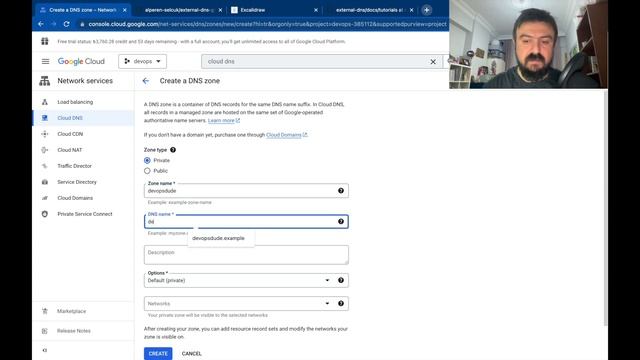
Task: Open the Cloud Domains purchase link
Action: 287,135
